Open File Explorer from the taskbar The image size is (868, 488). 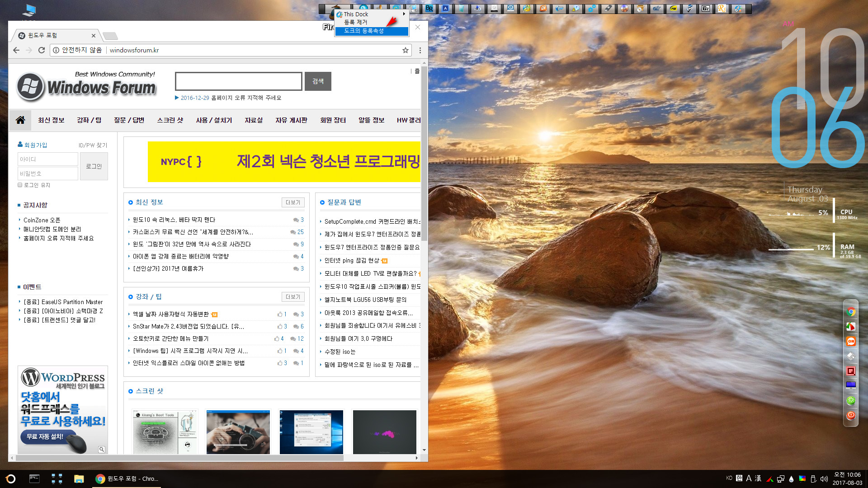(x=79, y=479)
